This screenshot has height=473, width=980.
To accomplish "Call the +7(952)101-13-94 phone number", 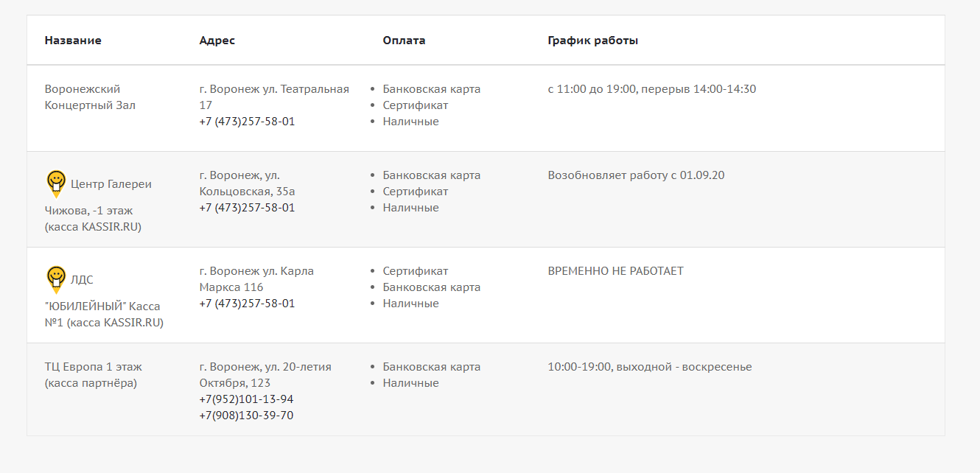I will pyautogui.click(x=246, y=399).
